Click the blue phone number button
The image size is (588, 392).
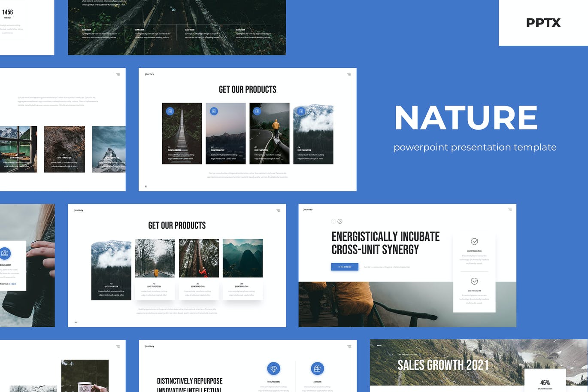click(345, 267)
